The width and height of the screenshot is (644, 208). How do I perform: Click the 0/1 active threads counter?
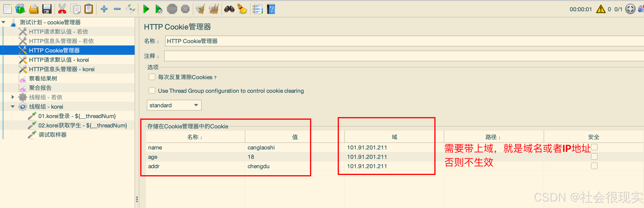[618, 9]
